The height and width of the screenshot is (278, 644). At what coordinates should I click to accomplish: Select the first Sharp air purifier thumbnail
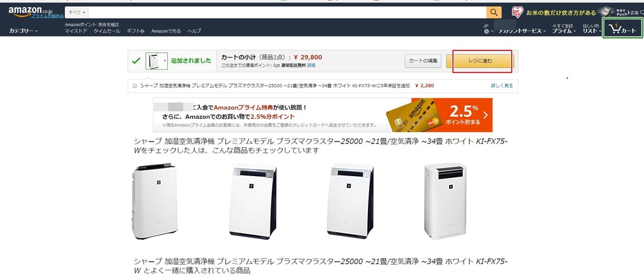(155, 201)
